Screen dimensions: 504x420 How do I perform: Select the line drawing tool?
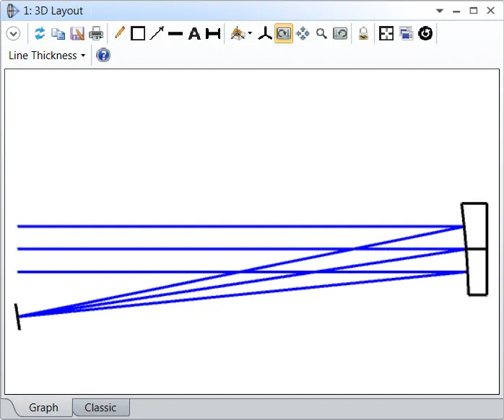click(x=175, y=33)
